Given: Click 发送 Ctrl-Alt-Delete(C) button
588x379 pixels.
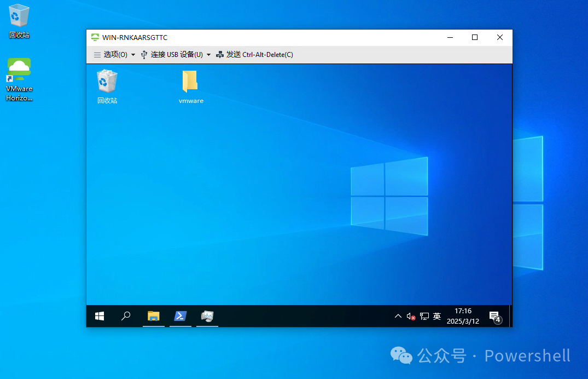Looking at the screenshot, I should click(255, 55).
